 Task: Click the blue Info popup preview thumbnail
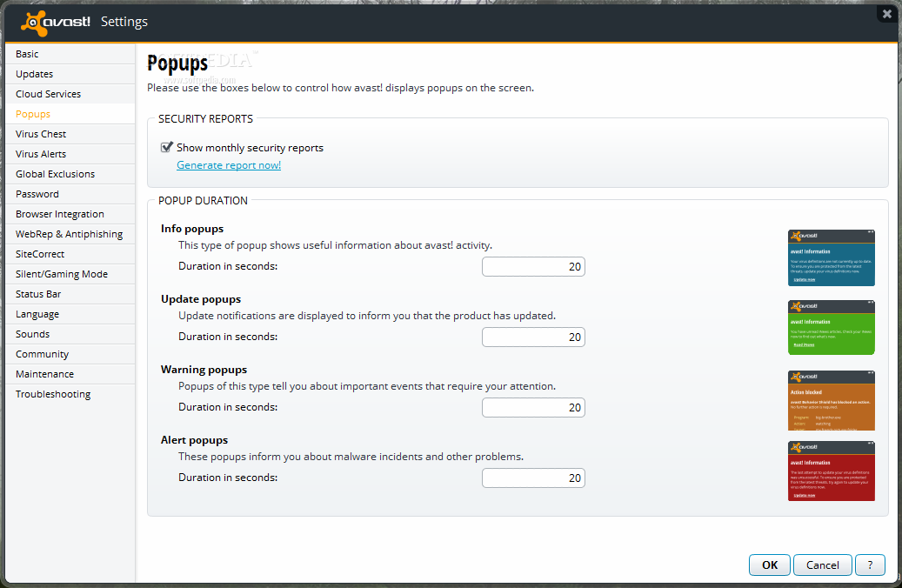click(832, 257)
